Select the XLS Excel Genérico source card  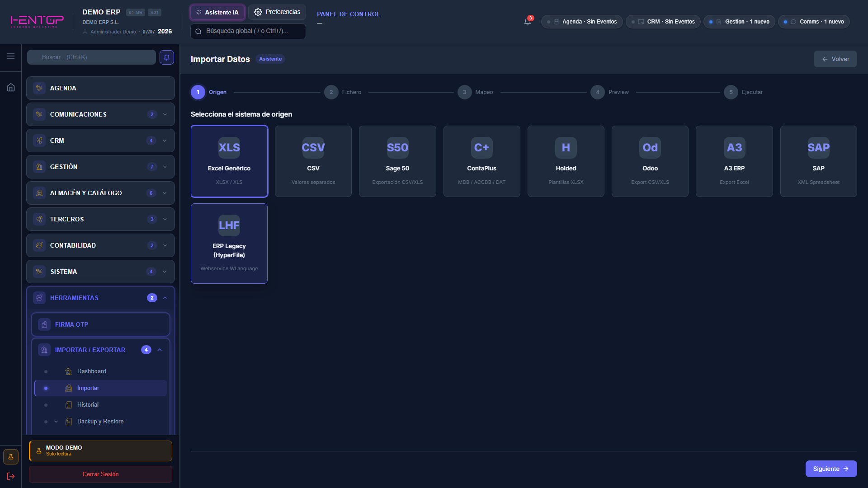229,161
